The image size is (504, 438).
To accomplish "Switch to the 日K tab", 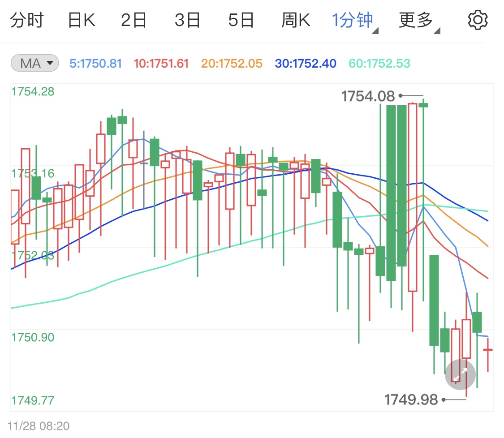I will [x=82, y=20].
